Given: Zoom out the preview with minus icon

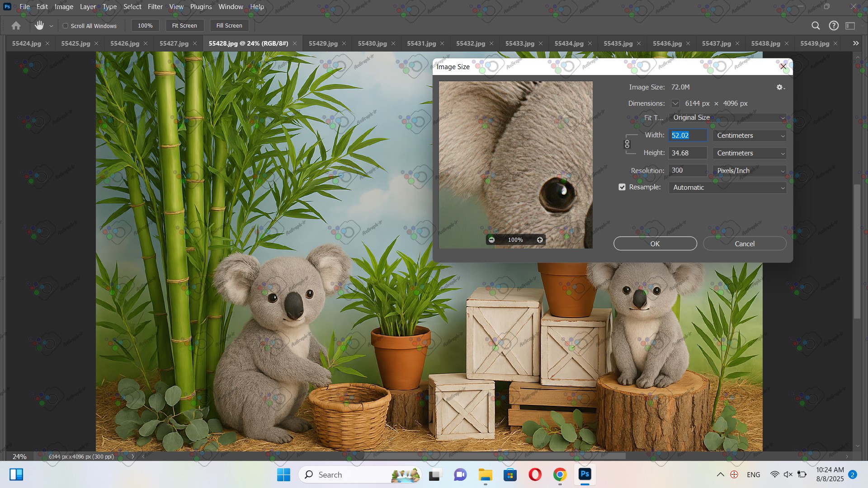Looking at the screenshot, I should coord(491,240).
